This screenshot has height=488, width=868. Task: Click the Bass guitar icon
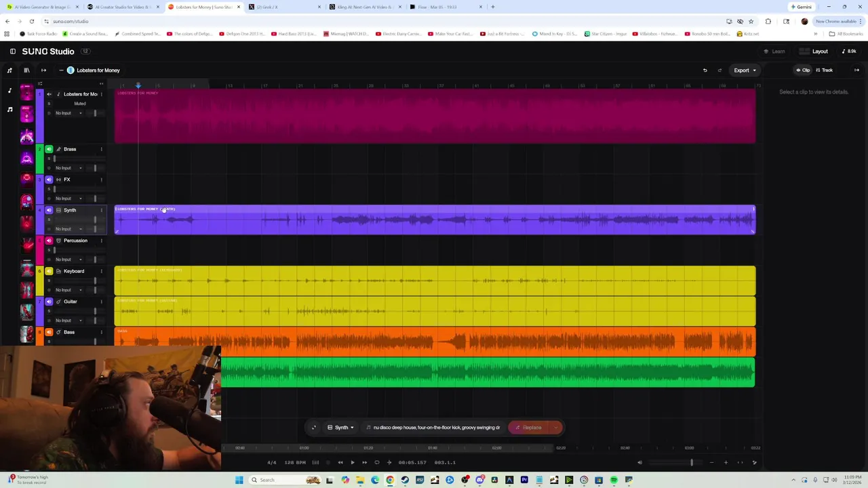coord(58,332)
